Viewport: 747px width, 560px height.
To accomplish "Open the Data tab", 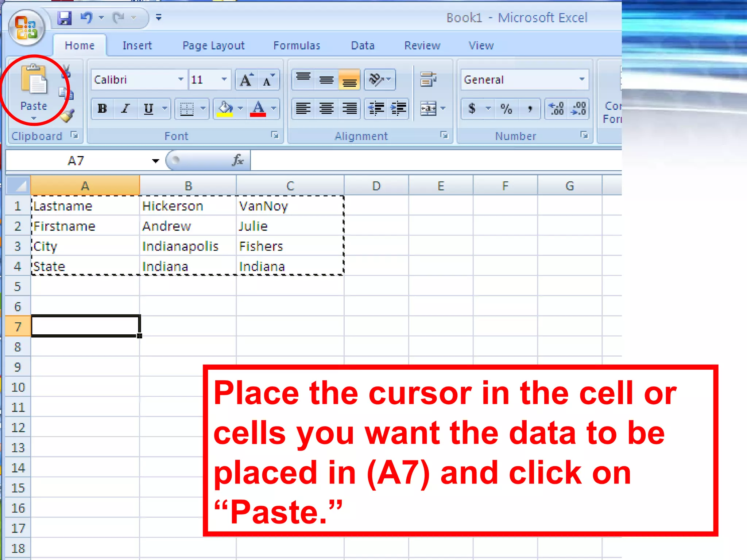I will tap(363, 46).
